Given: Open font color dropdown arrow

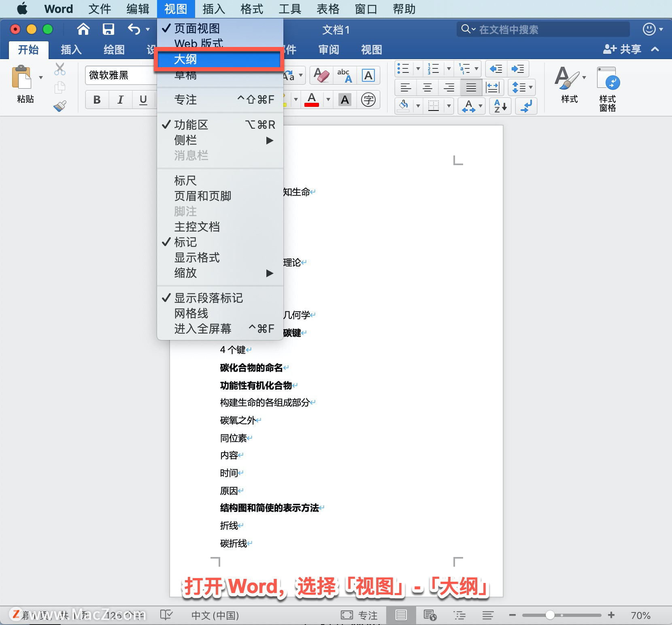Looking at the screenshot, I should (x=328, y=100).
